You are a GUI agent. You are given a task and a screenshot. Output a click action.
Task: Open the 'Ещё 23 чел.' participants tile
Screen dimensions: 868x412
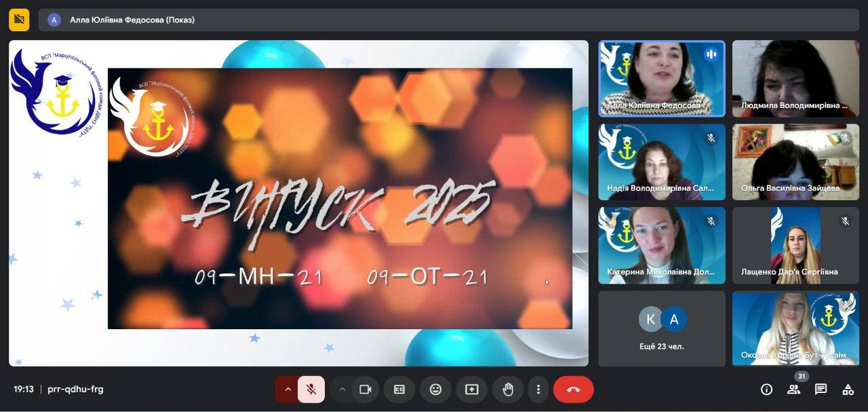[661, 329]
